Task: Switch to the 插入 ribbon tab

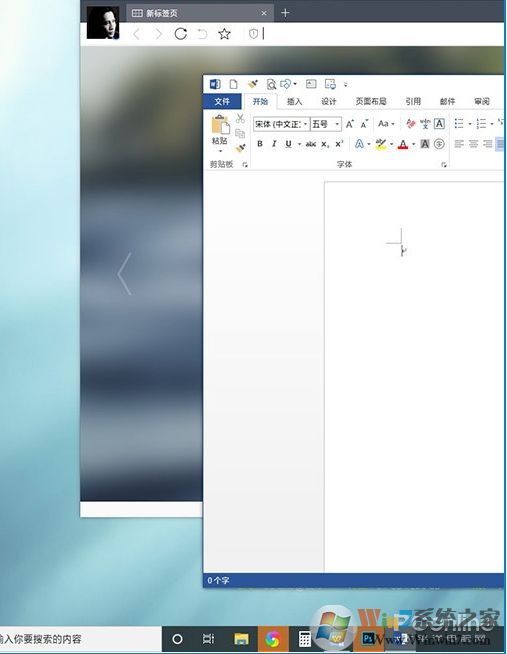Action: click(x=294, y=101)
